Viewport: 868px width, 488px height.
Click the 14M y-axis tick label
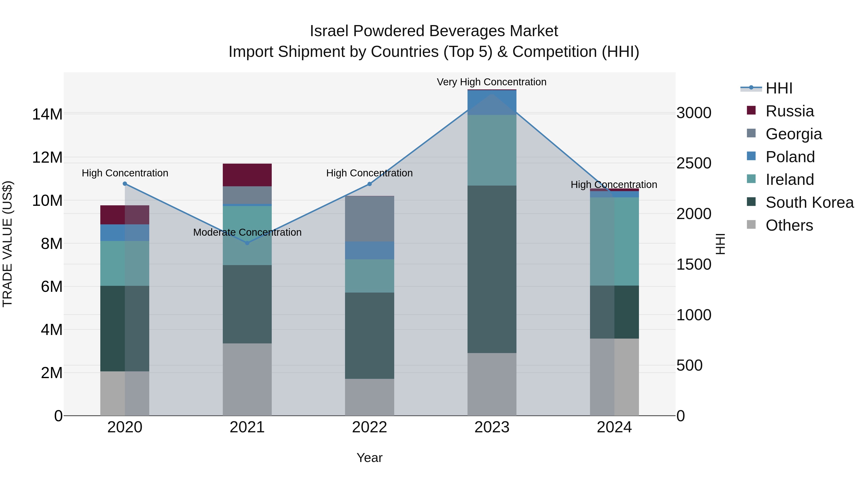(x=47, y=114)
